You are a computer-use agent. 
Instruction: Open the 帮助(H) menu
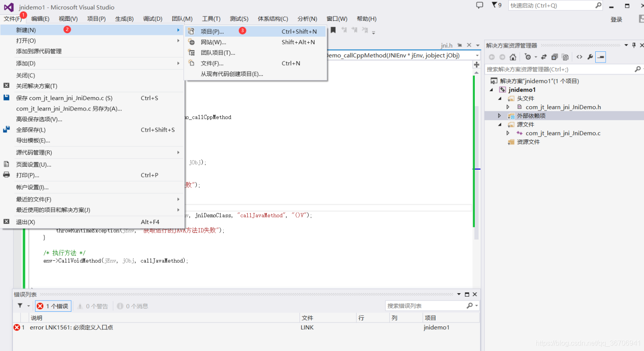coord(366,19)
